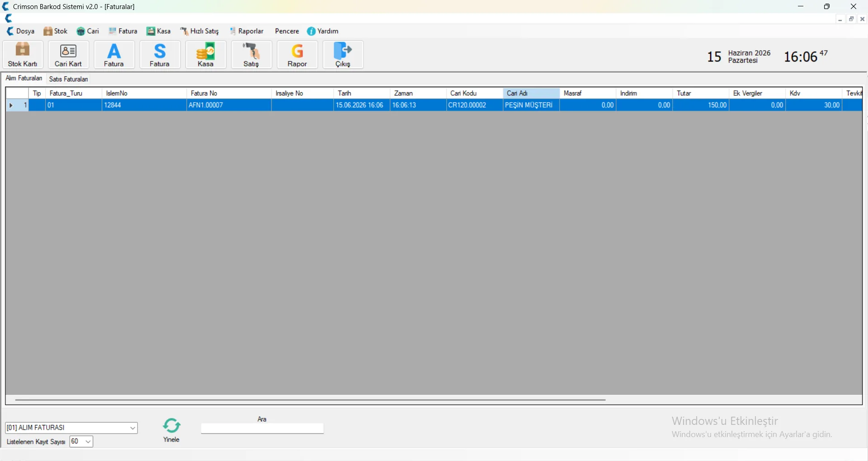Switch to the Alım Faturaları tab
Viewport: 868px width, 461px height.
pos(24,79)
